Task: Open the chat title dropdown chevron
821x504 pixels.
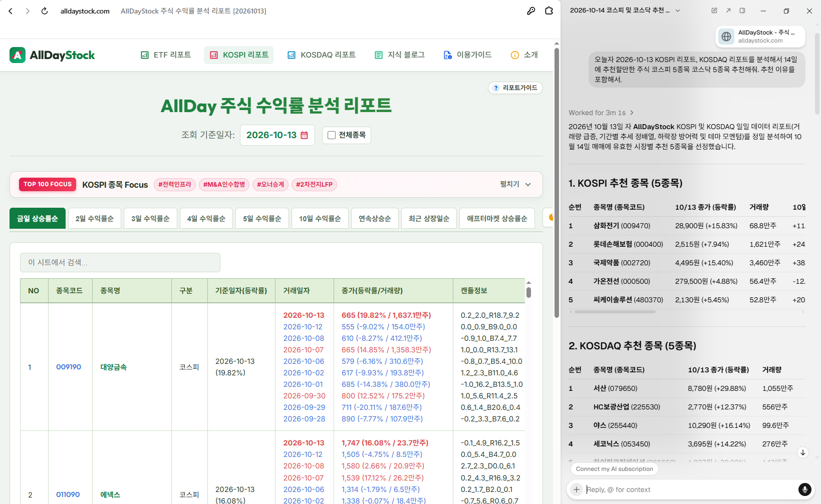Action: tap(678, 11)
